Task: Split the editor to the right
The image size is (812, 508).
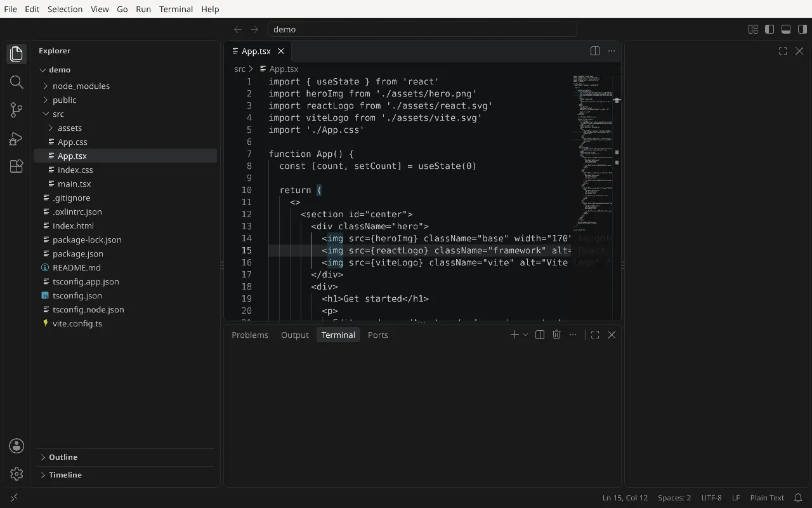Action: pos(595,51)
